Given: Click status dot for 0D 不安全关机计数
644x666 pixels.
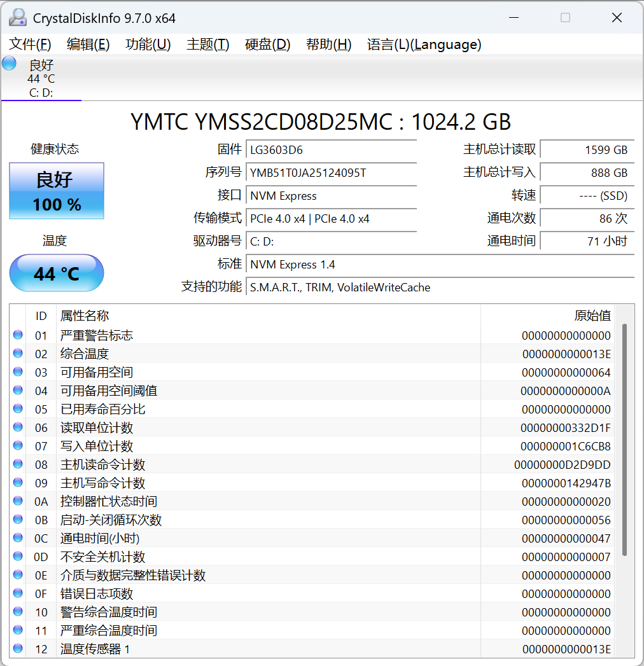Looking at the screenshot, I should coord(18,556).
